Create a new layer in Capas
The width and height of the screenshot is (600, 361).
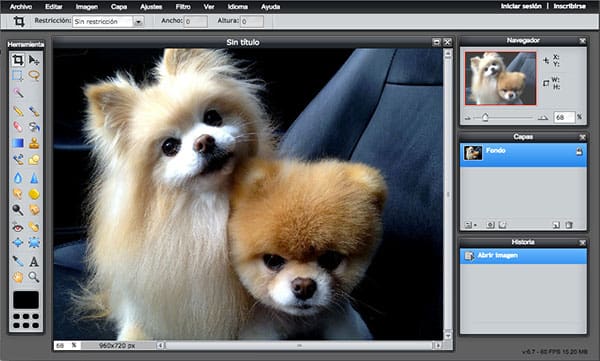click(556, 225)
